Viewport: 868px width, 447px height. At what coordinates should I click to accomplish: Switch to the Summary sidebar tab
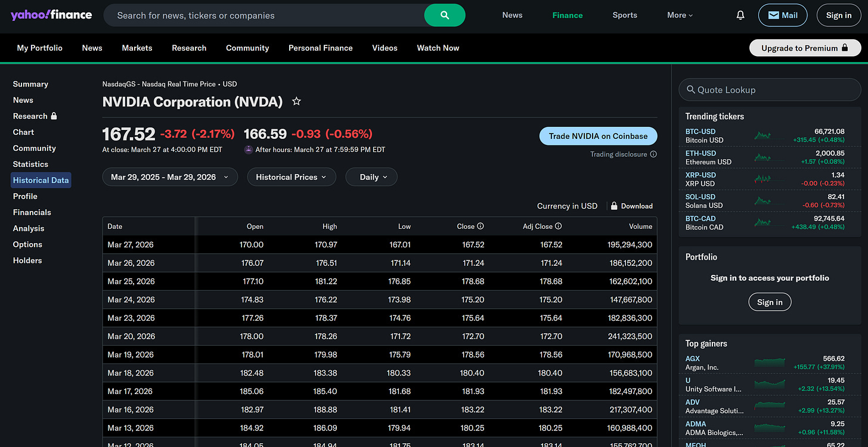(x=30, y=84)
